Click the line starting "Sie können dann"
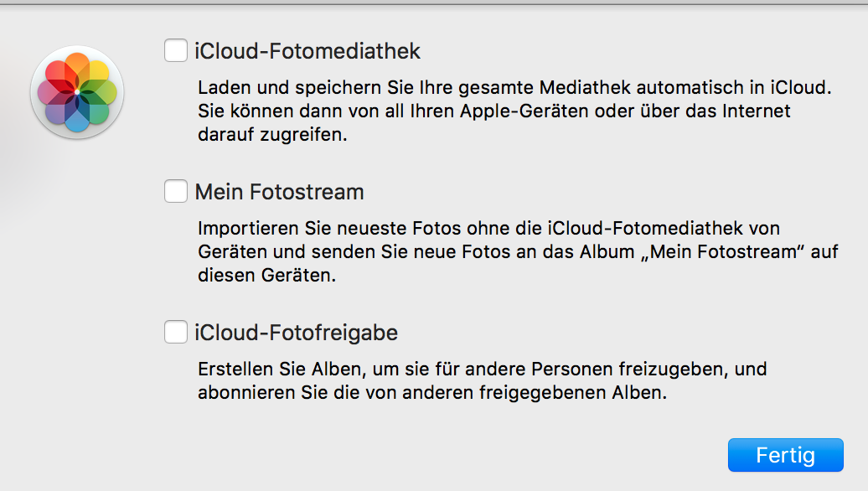Viewport: 868px width, 491px height. point(493,111)
